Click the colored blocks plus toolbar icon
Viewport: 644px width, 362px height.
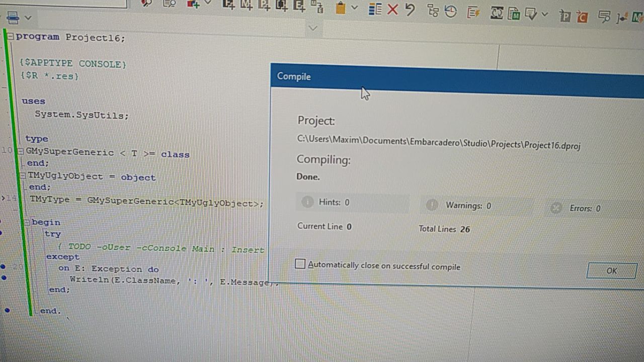tap(193, 4)
